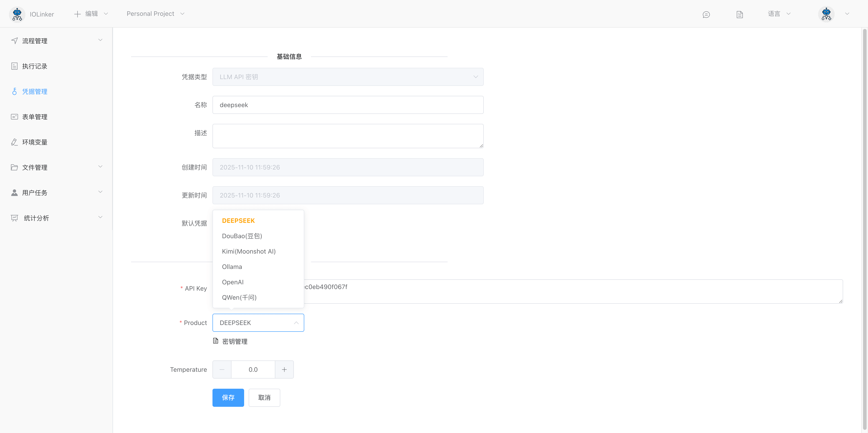
Task: Increase Temperature with plus button
Action: click(284, 370)
